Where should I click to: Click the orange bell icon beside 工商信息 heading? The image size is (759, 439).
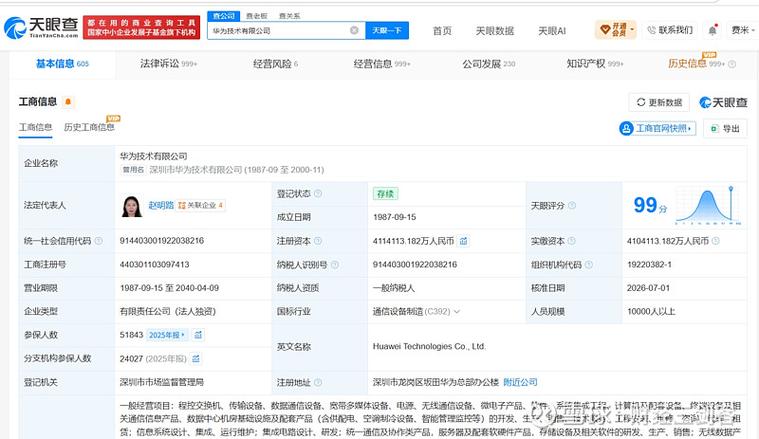click(x=68, y=102)
